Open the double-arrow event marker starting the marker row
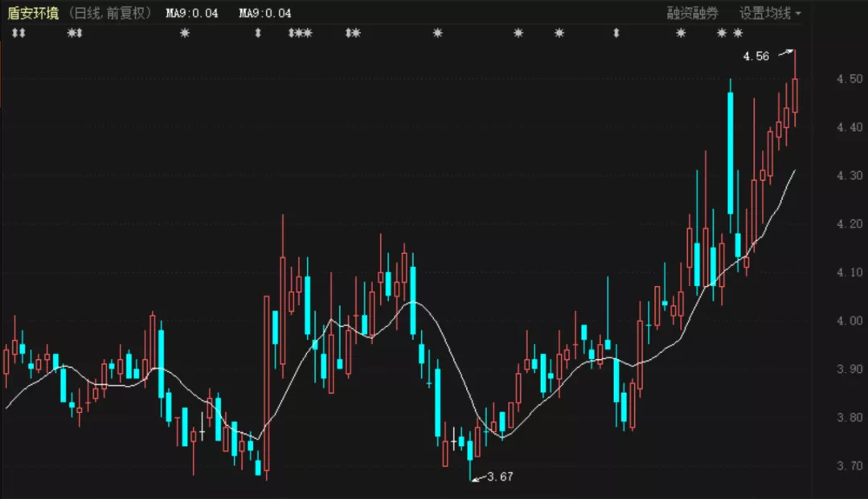The width and height of the screenshot is (868, 499). 18,33
